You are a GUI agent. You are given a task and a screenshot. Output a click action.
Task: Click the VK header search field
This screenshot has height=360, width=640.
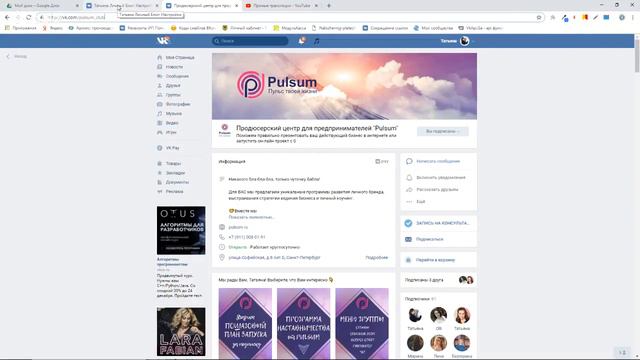coord(250,41)
